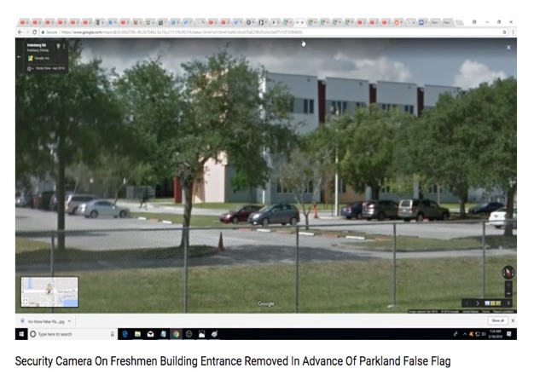The height and width of the screenshot is (392, 534).
Task: Toggle the imagery strip expand arrows
Action: (x=508, y=303)
